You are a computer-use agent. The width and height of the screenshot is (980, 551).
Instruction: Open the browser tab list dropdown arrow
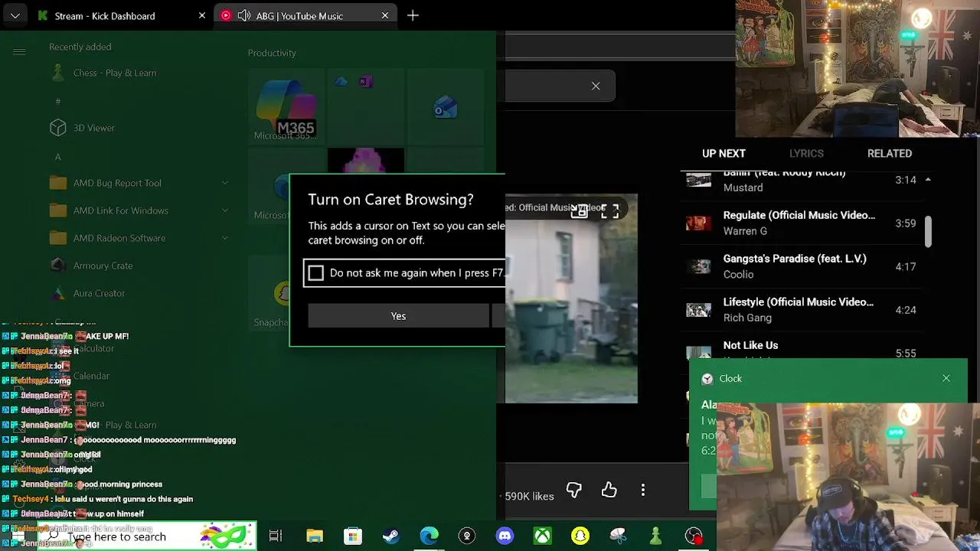[15, 15]
